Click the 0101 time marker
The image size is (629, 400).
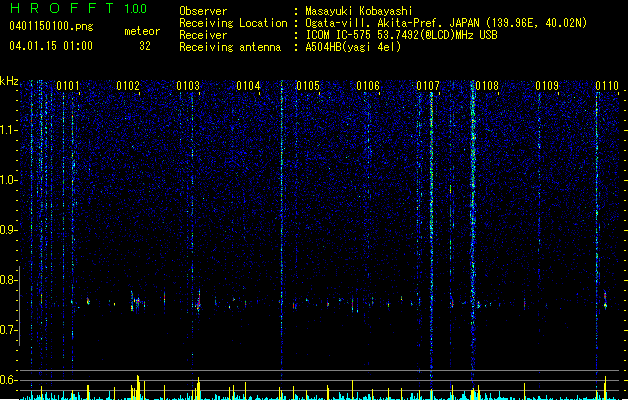(x=68, y=86)
